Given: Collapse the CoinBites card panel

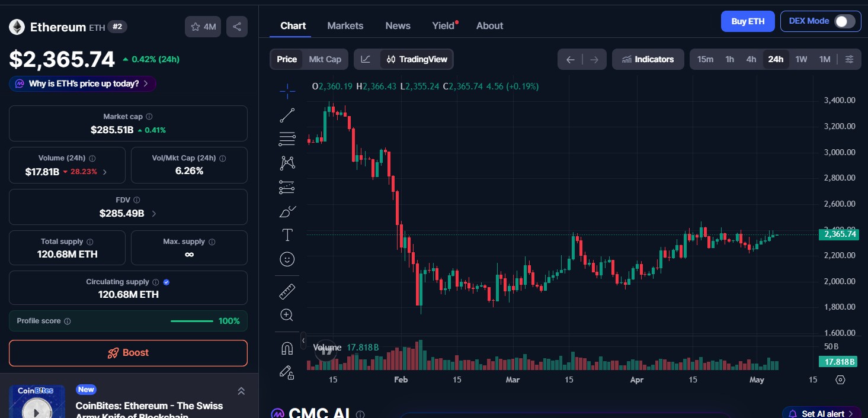Looking at the screenshot, I should click(x=241, y=391).
